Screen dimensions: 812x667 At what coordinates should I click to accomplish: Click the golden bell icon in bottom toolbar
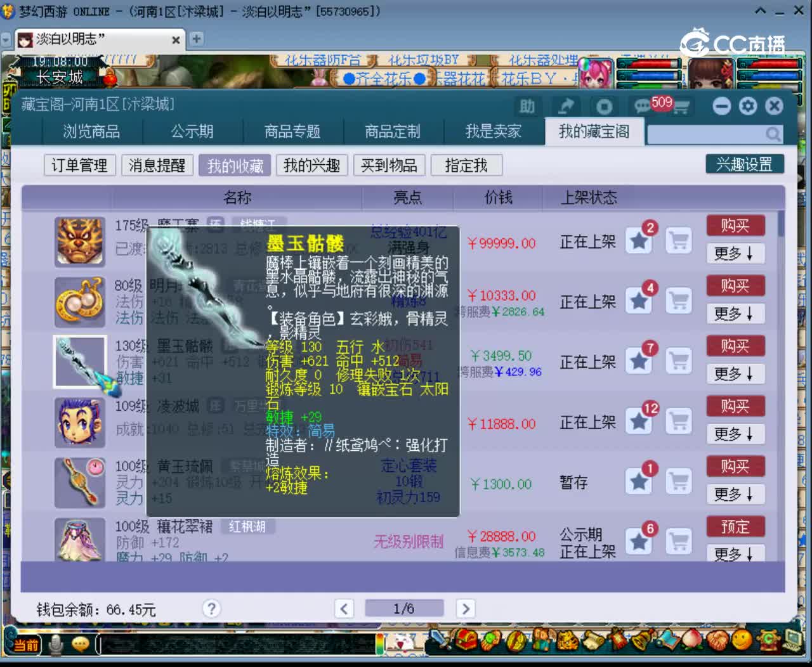(x=643, y=639)
